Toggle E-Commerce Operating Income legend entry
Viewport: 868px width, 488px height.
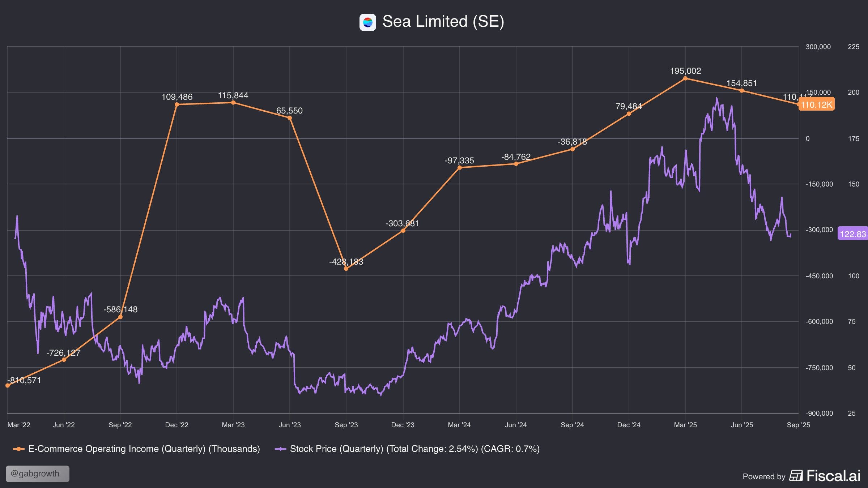144,449
